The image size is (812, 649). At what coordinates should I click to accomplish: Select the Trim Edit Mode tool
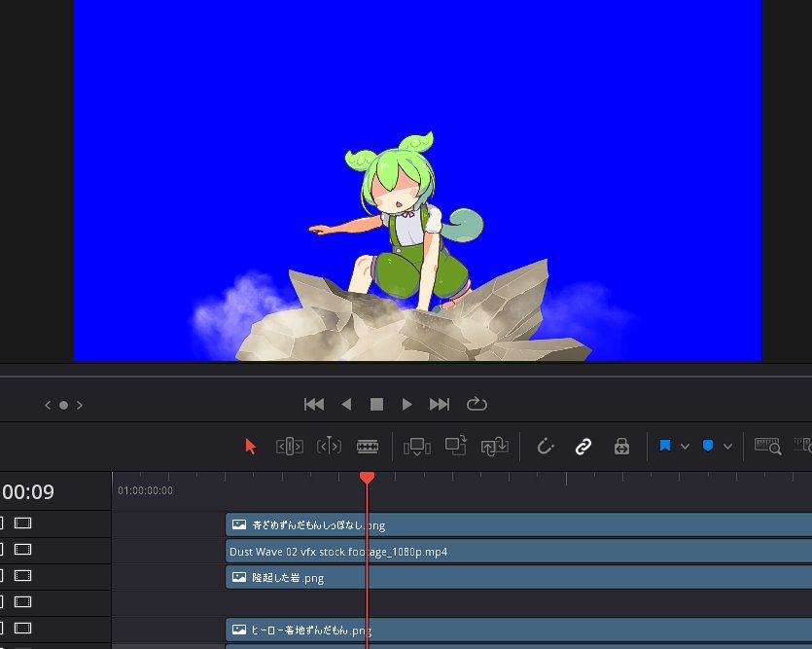(x=290, y=446)
